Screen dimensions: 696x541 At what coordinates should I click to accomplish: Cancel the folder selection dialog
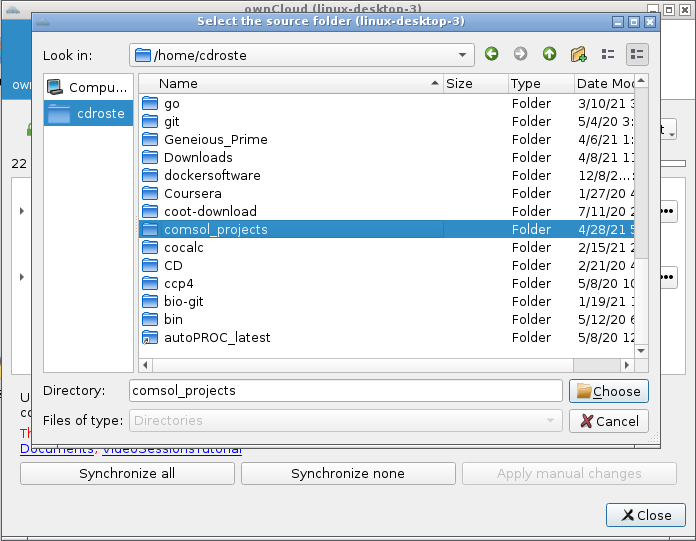[609, 421]
